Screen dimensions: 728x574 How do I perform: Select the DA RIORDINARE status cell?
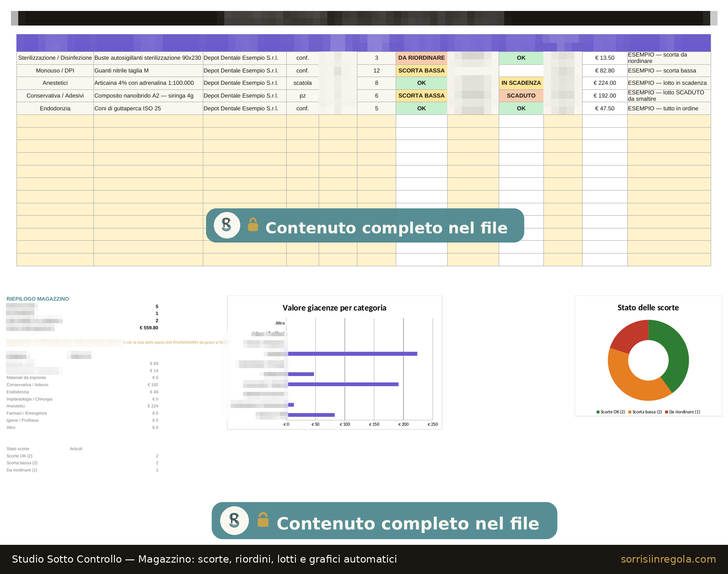(x=421, y=58)
